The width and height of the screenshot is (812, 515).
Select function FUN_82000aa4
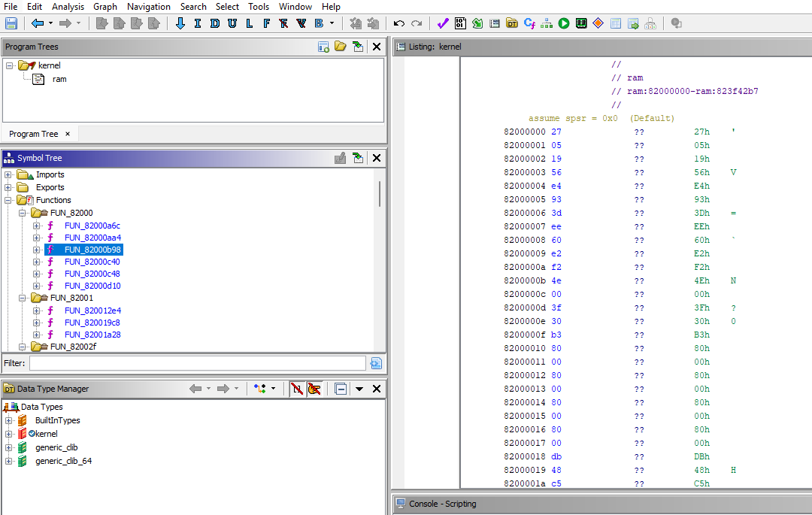pos(92,238)
